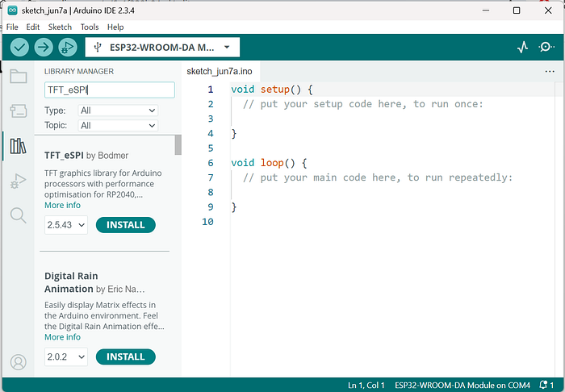
Task: Click the 'void loop() {' code line
Action: [269, 163]
